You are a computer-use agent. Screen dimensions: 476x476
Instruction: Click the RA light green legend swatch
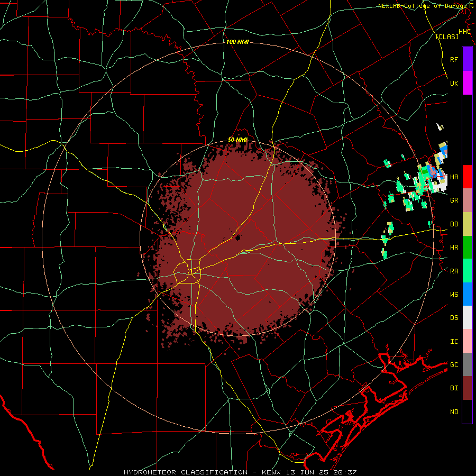click(467, 271)
